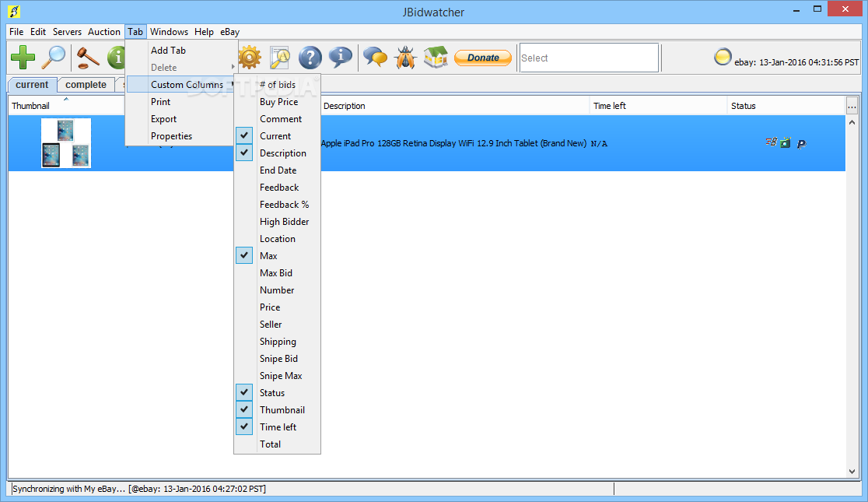Enable the Total column
868x502 pixels.
point(277,444)
